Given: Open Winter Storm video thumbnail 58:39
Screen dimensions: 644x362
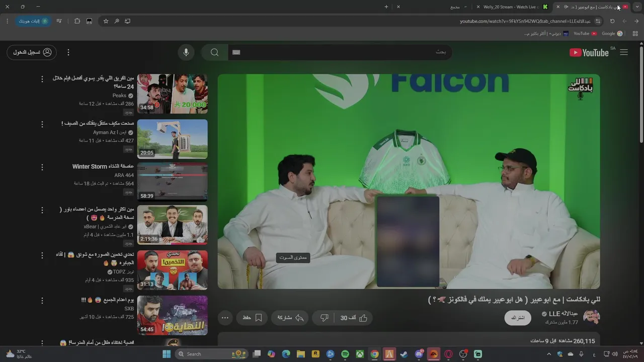Looking at the screenshot, I should [172, 182].
